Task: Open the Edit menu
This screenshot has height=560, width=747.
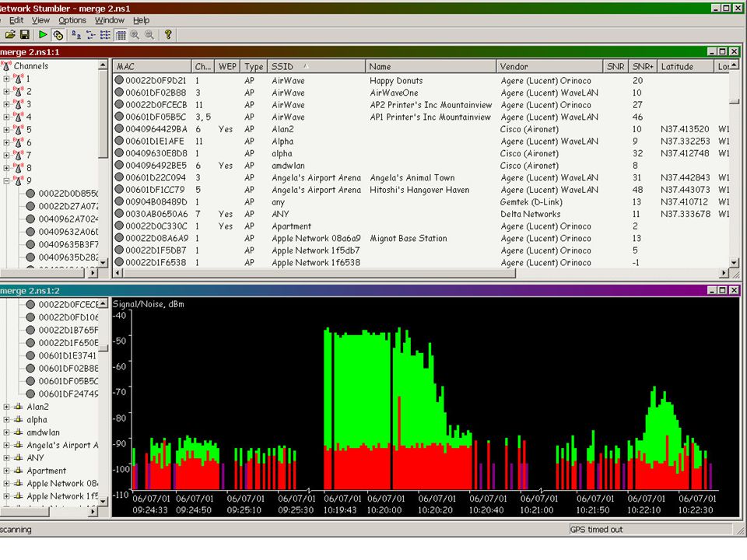Action: 16,20
